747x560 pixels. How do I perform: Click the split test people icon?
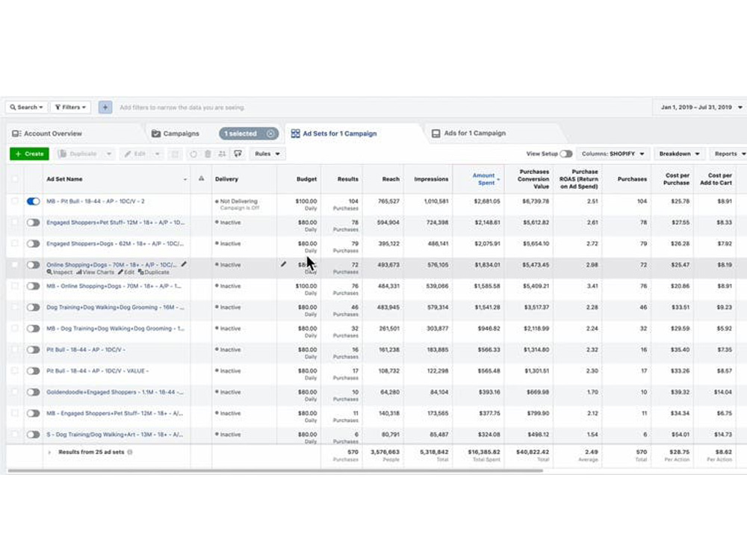click(222, 154)
